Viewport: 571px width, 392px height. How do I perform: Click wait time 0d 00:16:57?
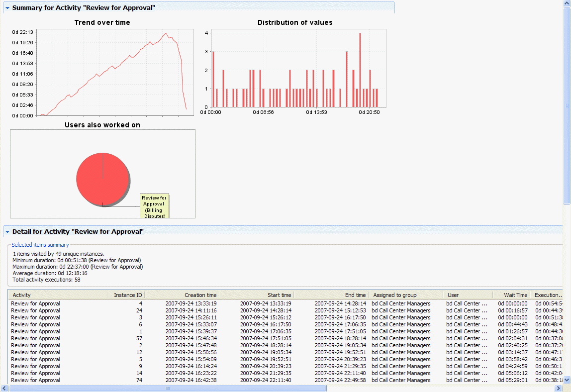tap(513, 310)
